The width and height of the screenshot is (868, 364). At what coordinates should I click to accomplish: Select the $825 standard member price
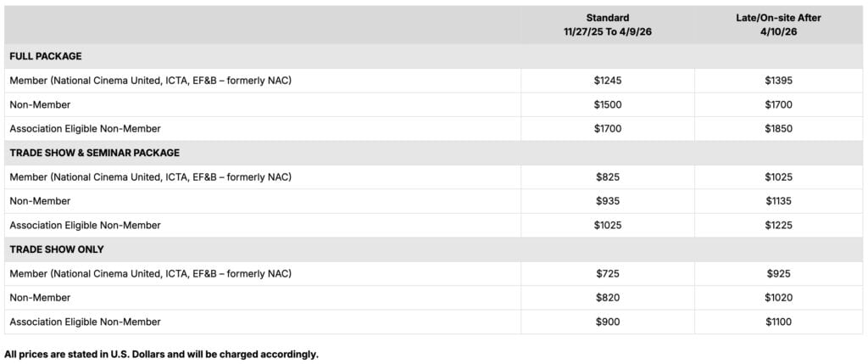(607, 177)
